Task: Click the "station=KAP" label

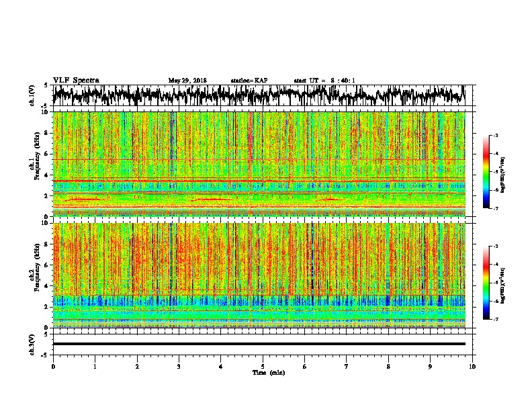Action: 249,81
